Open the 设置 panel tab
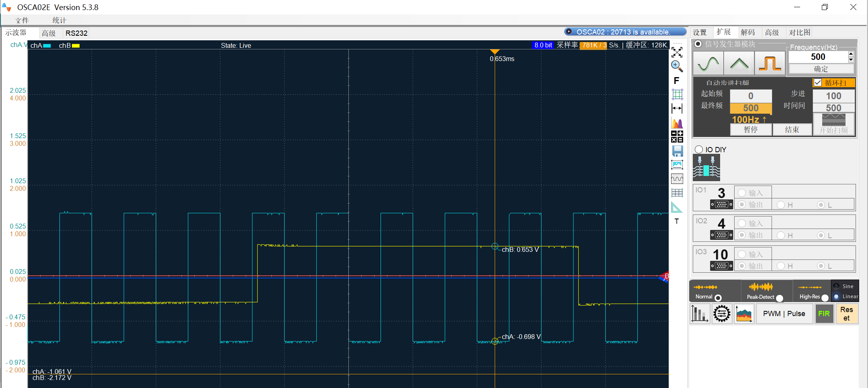868x388 pixels. (x=700, y=33)
